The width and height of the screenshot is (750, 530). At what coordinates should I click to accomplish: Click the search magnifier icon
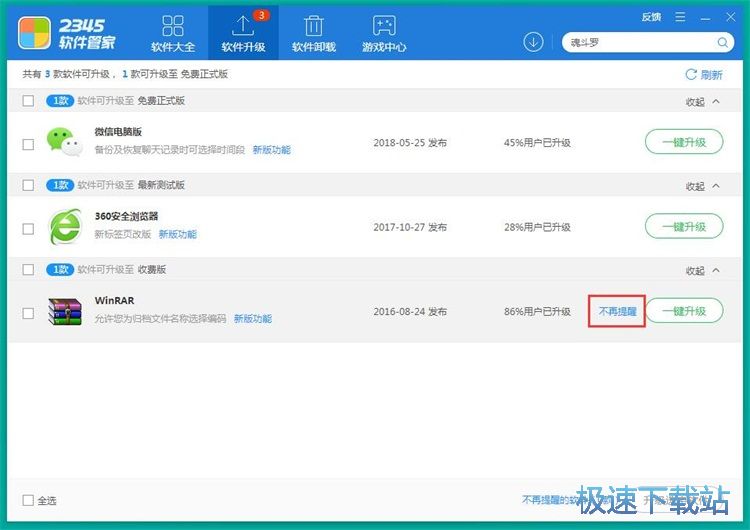point(723,43)
